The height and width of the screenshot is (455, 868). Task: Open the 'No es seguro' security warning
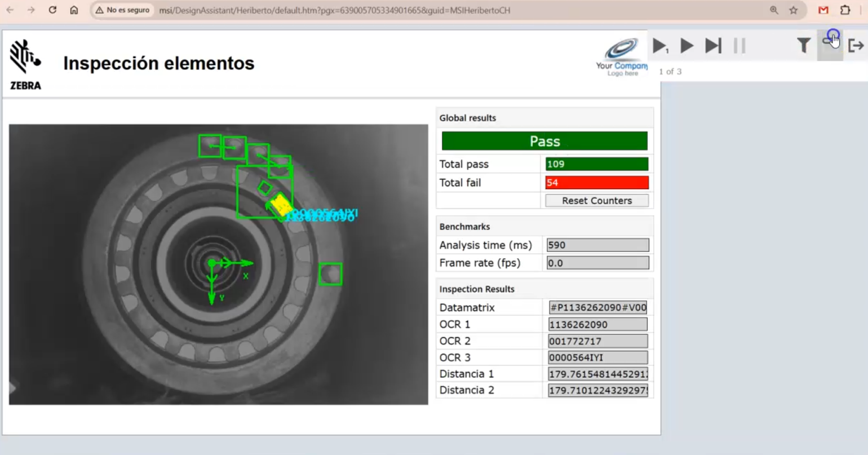[122, 10]
